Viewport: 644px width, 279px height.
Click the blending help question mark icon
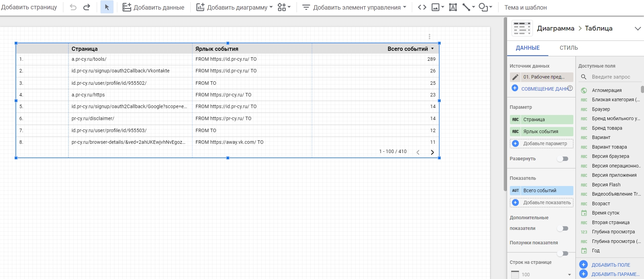pyautogui.click(x=570, y=88)
